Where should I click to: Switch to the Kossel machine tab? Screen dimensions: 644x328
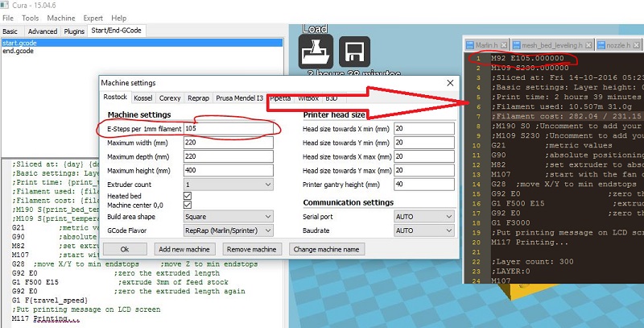click(143, 98)
